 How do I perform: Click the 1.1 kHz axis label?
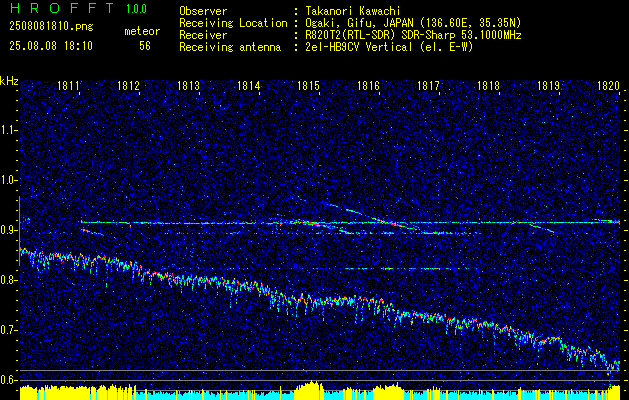(8, 130)
